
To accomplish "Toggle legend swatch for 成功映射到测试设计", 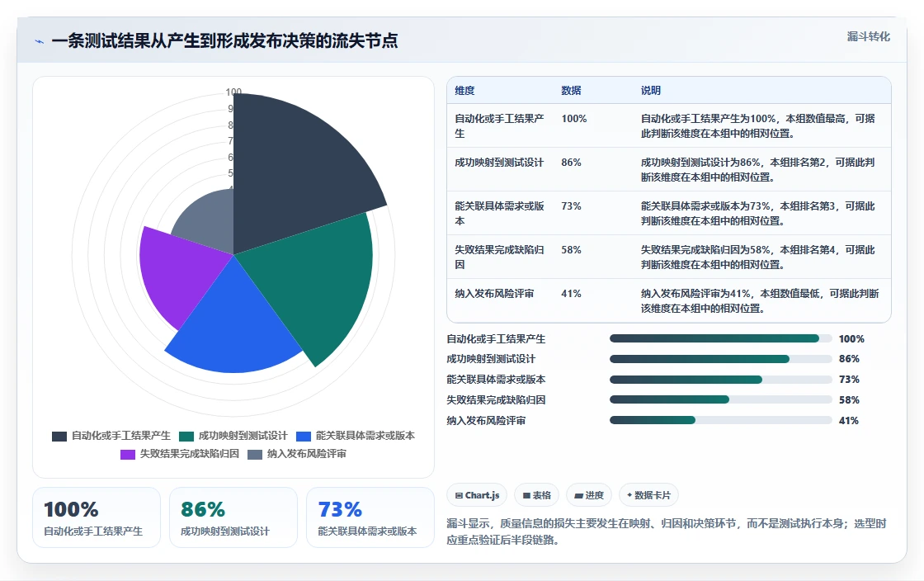I will coord(186,436).
